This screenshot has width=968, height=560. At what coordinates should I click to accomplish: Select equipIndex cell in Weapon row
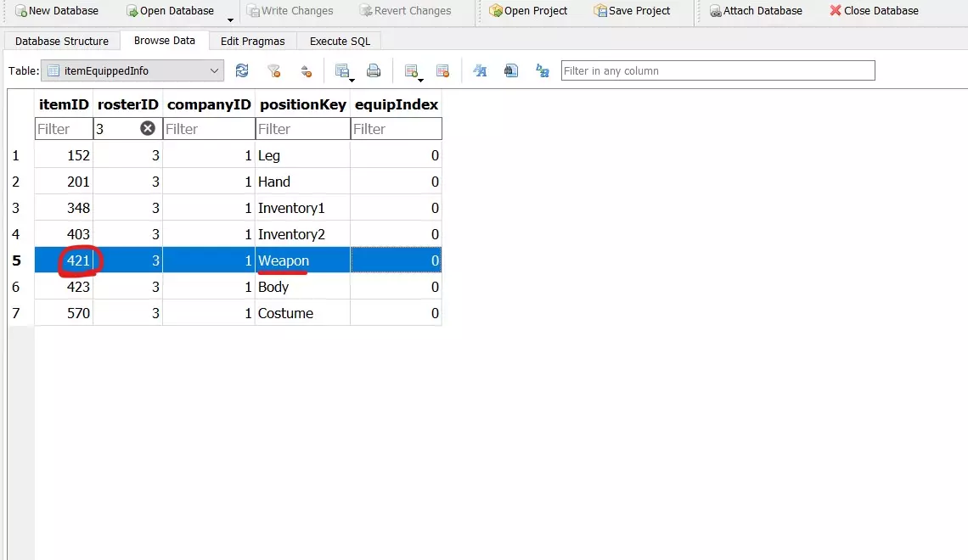click(x=397, y=260)
